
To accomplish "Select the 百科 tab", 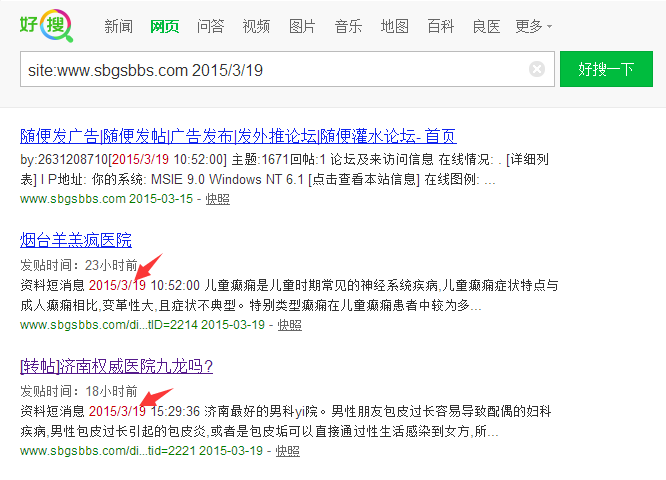I will [x=441, y=26].
